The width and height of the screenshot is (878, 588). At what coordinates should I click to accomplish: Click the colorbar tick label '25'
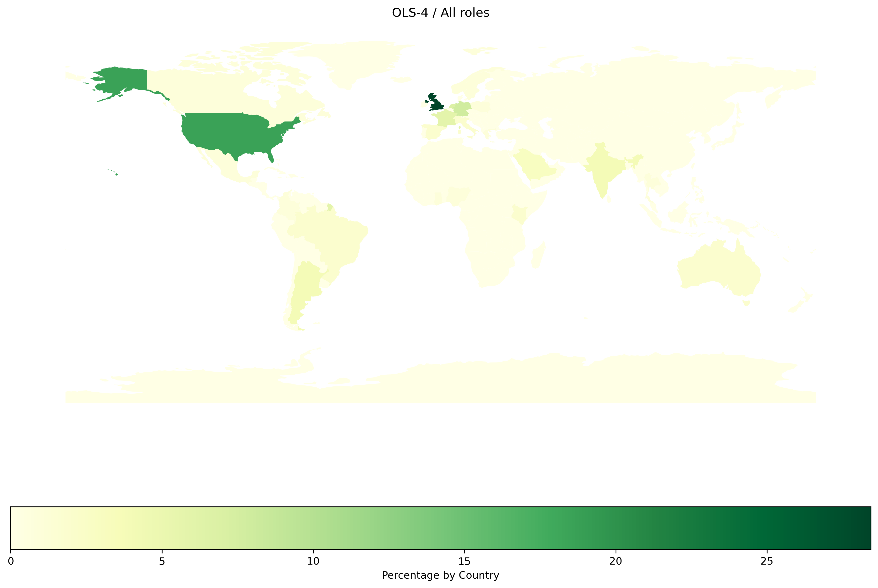[x=767, y=561]
